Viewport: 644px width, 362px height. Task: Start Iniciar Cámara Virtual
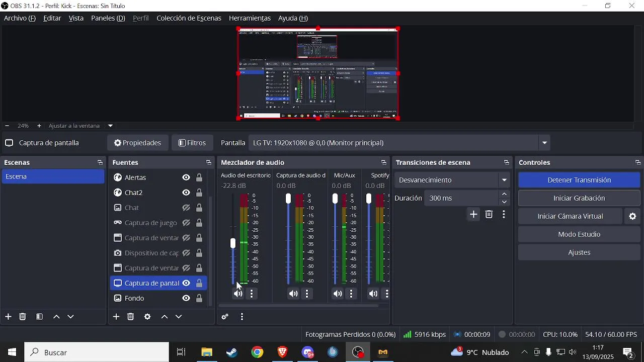point(571,216)
